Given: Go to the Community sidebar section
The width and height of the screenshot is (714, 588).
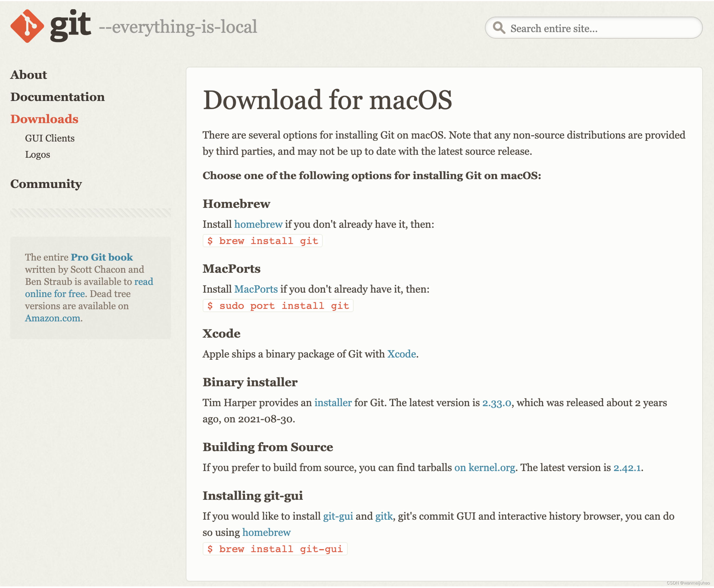Looking at the screenshot, I should click(x=46, y=184).
